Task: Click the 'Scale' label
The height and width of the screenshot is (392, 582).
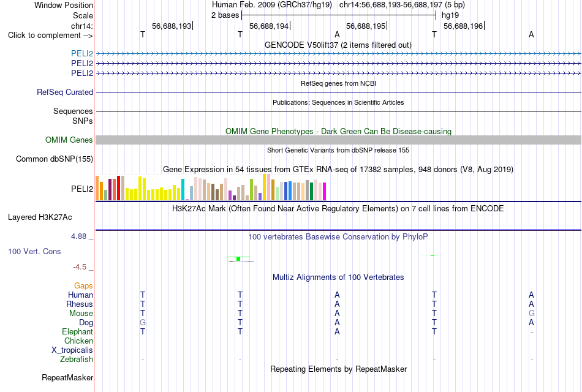Action: (83, 15)
